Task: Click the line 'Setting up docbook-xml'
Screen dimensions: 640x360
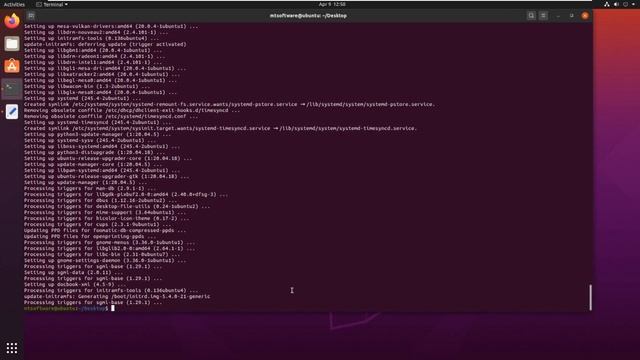Action: pos(74,284)
